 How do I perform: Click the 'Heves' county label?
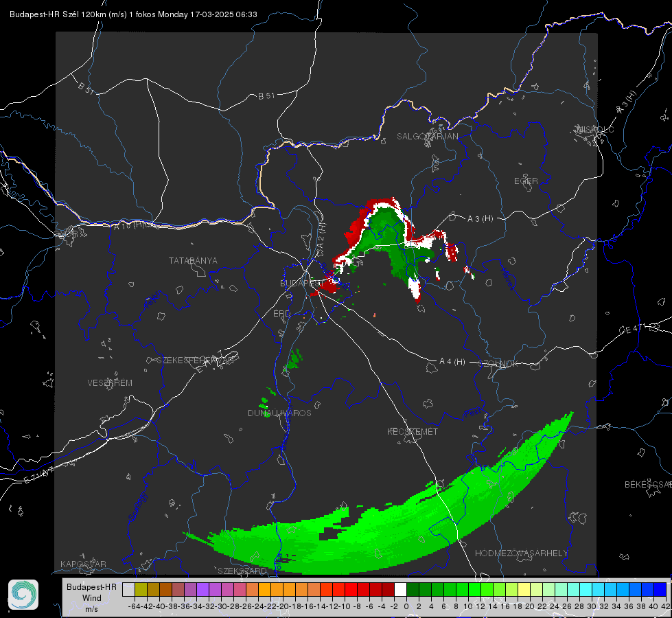(507, 279)
